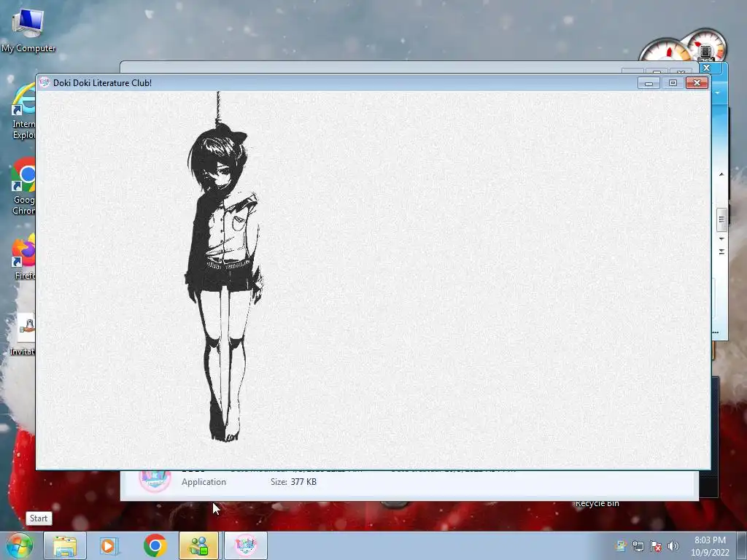The width and height of the screenshot is (747, 560).
Task: Click the 'Application' text in the Explorer details pane
Action: [204, 482]
